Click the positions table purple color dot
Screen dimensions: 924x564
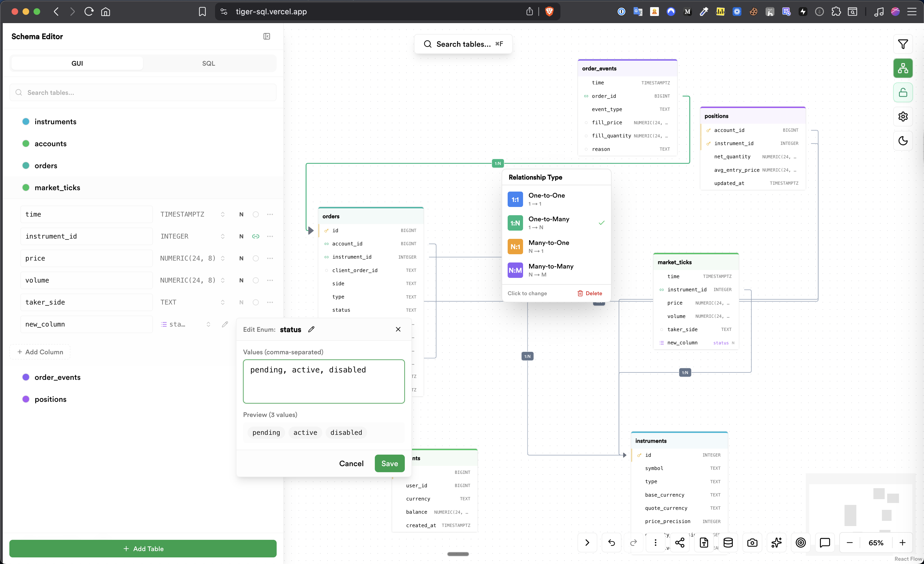click(x=26, y=399)
